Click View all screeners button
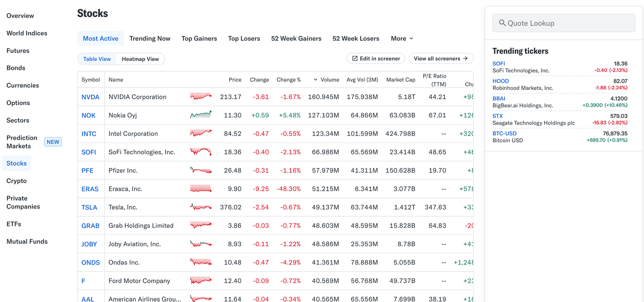Viewport: 644px width, 302px height. [x=441, y=59]
